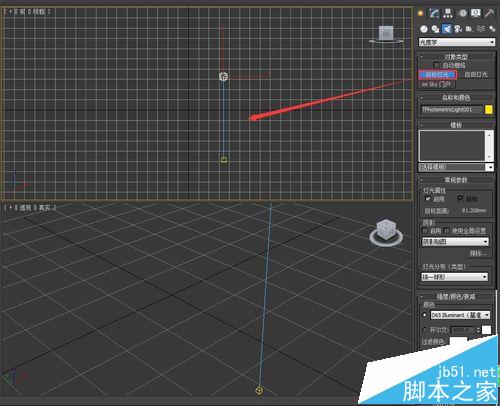
Task: Click the Free Light (自由灯光) button
Action: pyautogui.click(x=476, y=75)
